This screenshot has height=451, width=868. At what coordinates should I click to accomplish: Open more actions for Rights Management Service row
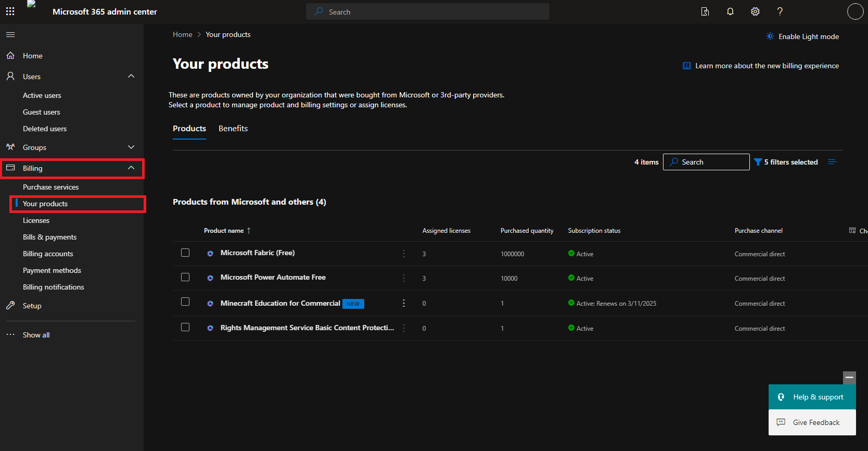click(x=404, y=328)
